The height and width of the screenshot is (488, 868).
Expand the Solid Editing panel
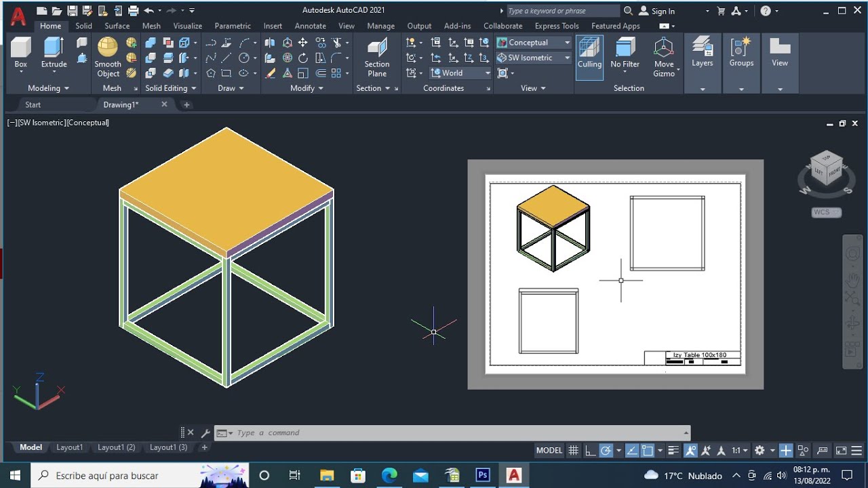pyautogui.click(x=170, y=88)
